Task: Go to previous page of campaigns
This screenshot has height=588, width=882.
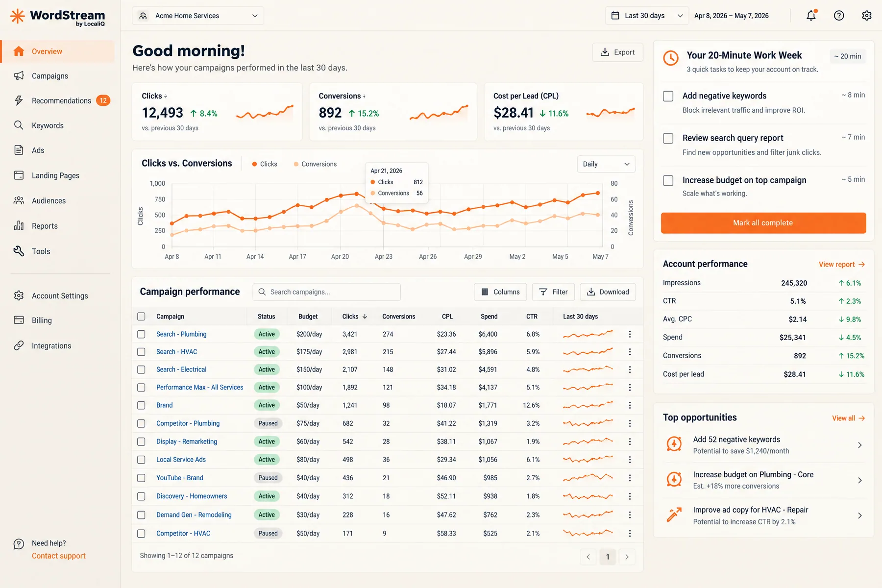Action: click(x=588, y=557)
